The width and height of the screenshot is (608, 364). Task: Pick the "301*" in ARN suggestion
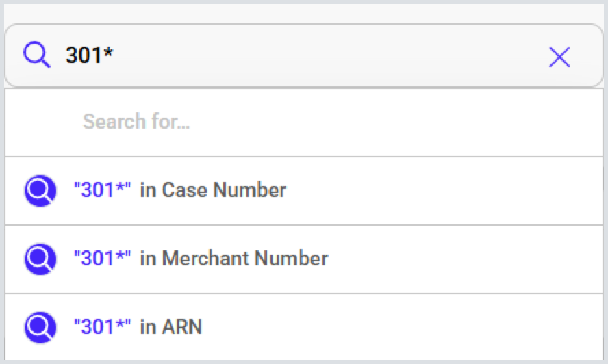[x=138, y=327]
